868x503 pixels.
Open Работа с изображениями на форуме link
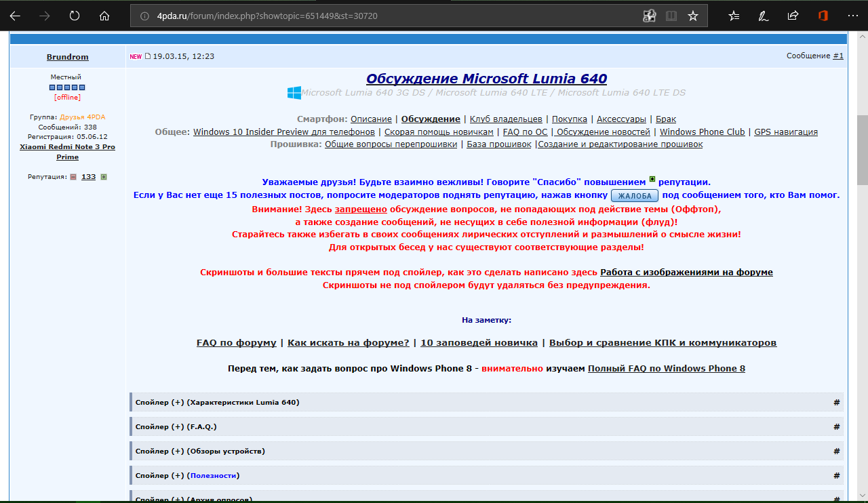(x=686, y=272)
